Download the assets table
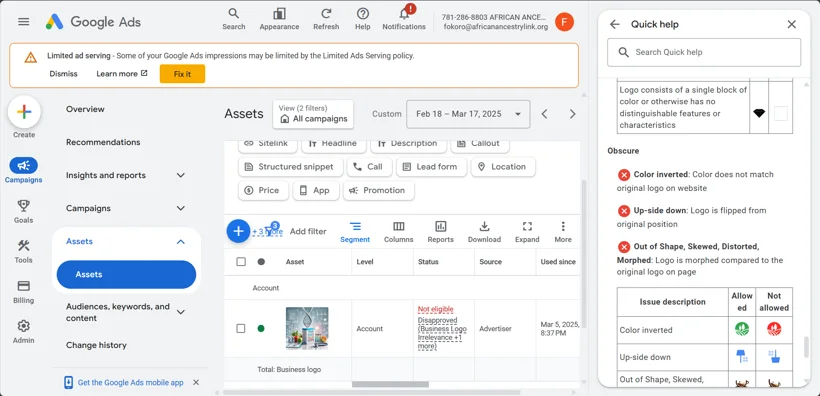820x396 pixels. [484, 232]
